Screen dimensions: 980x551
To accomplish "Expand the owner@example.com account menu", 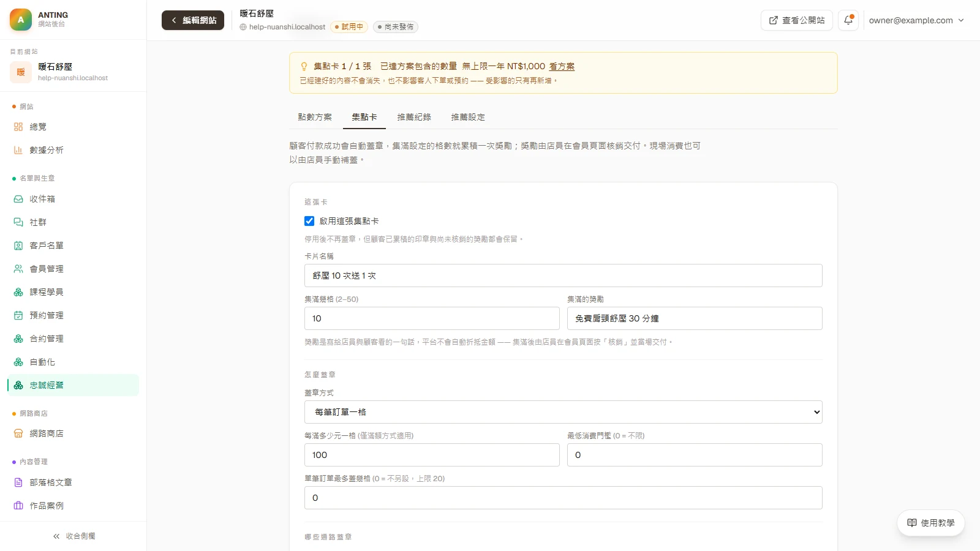I will [x=916, y=20].
